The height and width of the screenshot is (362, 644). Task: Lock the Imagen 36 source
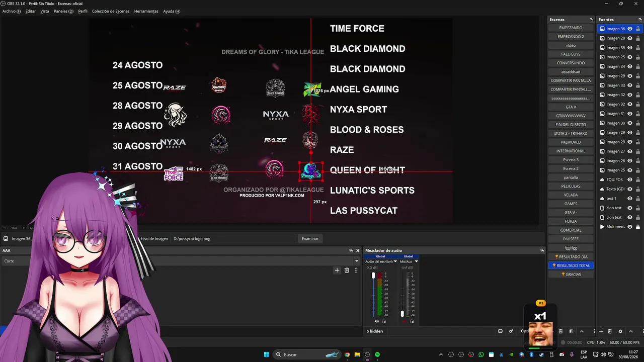click(x=638, y=29)
